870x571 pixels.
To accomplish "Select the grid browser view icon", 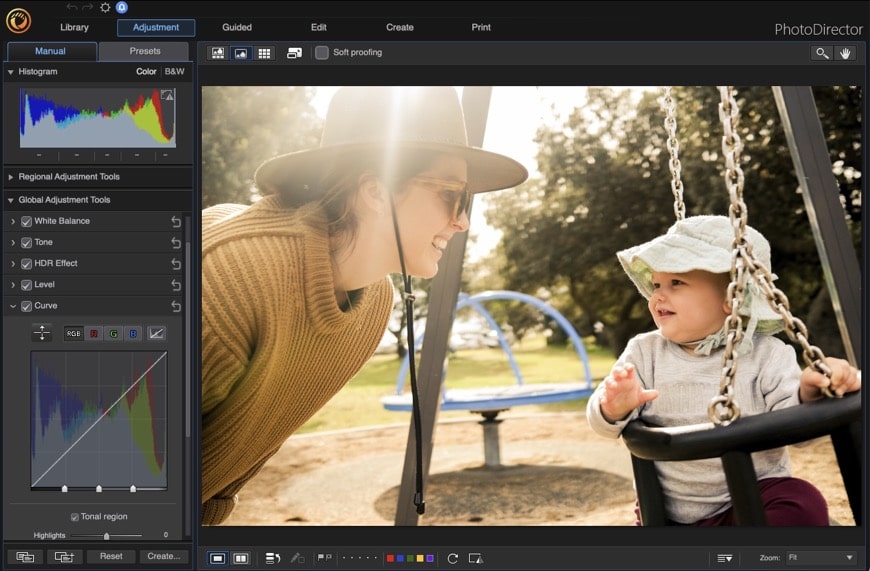I will tap(264, 53).
